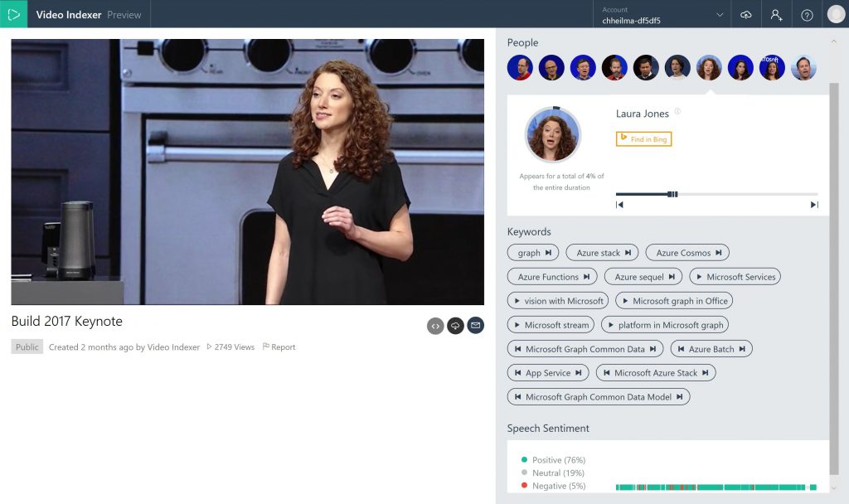Click play icon in Microsoft graph in Office
Screen dimensions: 849x504
coord(625,301)
